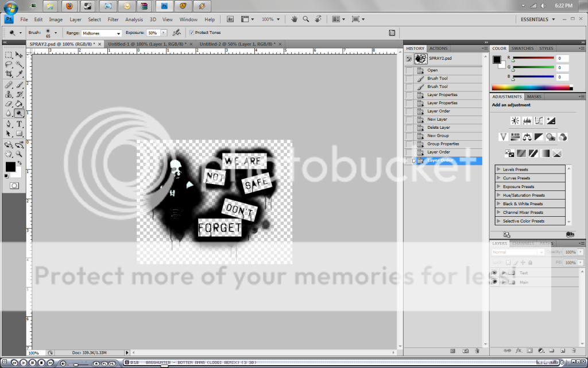Select the Horizontal Type tool
588x368 pixels.
pyautogui.click(x=20, y=124)
